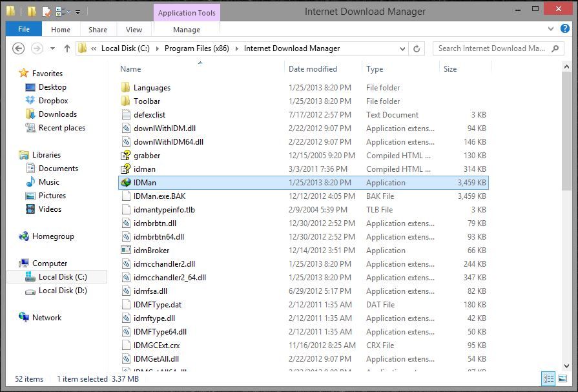
Task: Open the Manage ribbon tab
Action: coord(187,30)
